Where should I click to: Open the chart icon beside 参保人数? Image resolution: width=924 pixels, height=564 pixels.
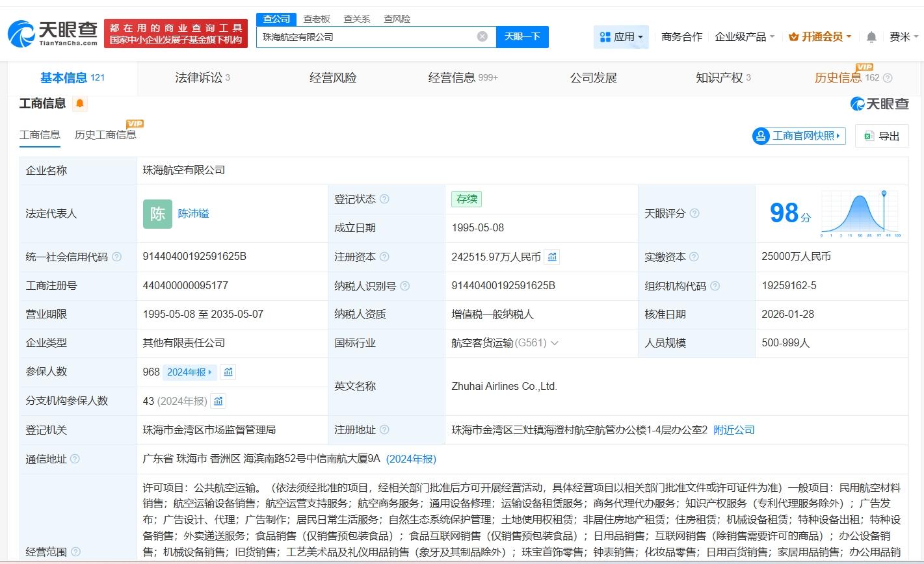tap(228, 372)
